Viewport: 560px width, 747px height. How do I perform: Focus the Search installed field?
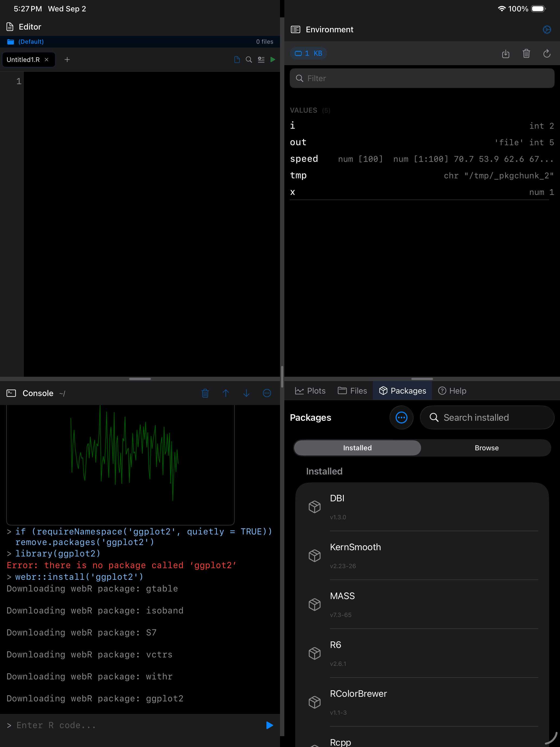(x=487, y=418)
